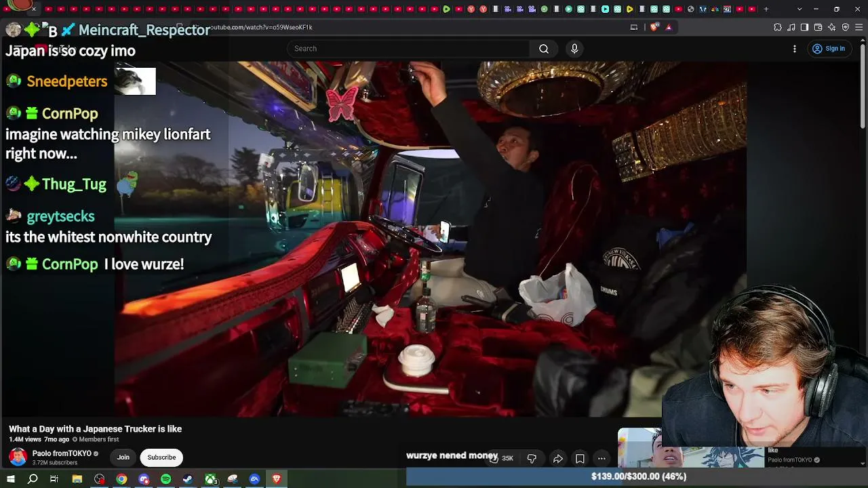Image resolution: width=868 pixels, height=488 pixels.
Task: Click the page vertical scrollbar
Action: click(863, 88)
